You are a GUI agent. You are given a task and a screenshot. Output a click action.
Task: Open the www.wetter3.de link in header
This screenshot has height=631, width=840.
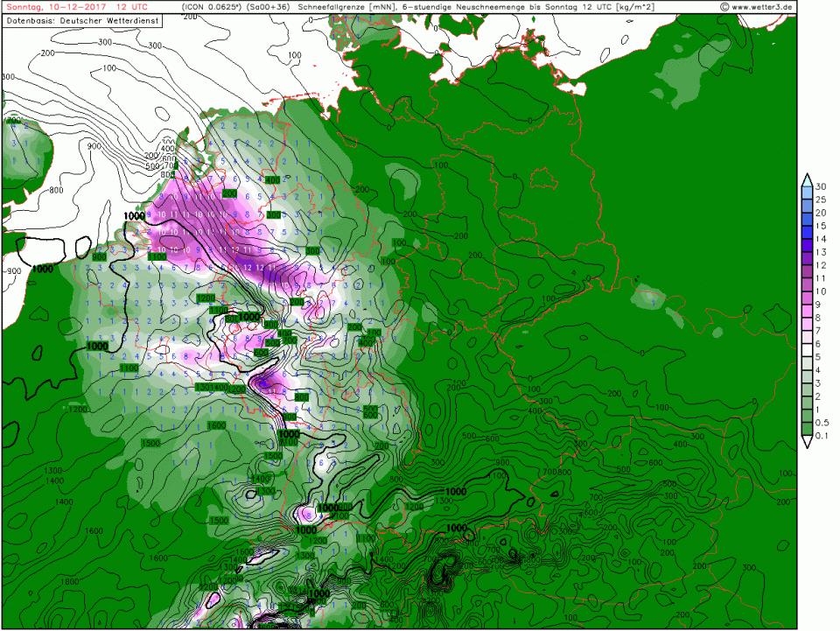762,7
